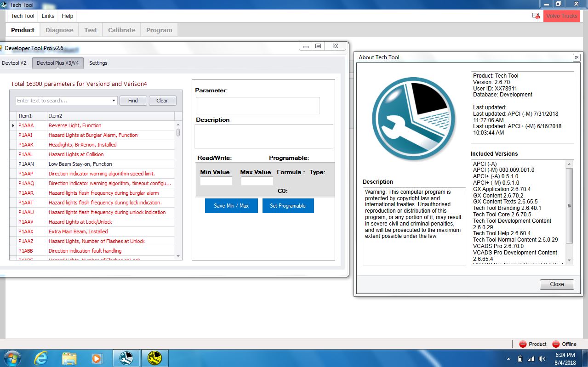Viewport: 588px width, 367px height.
Task: Show hidden tray icons arrow
Action: point(508,359)
